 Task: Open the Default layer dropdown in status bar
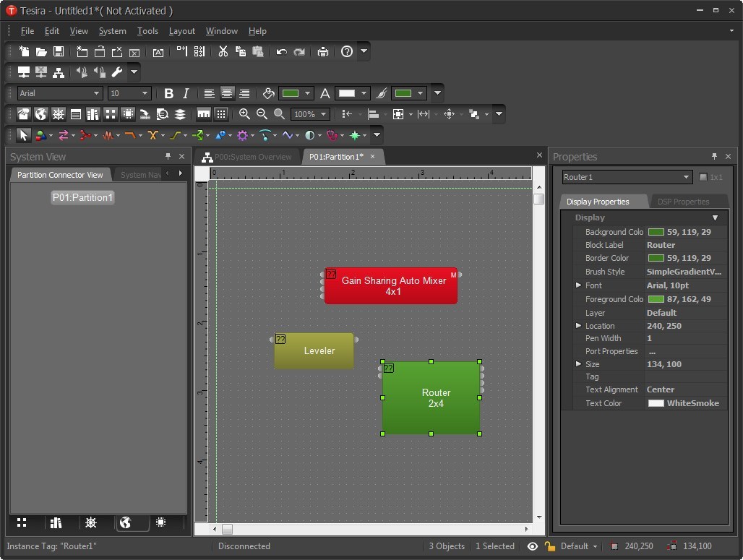click(579, 546)
